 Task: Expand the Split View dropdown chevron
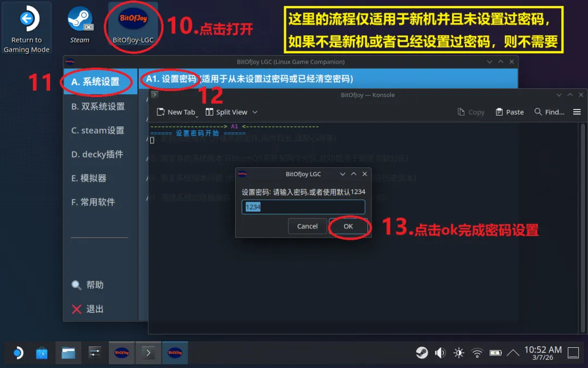255,112
